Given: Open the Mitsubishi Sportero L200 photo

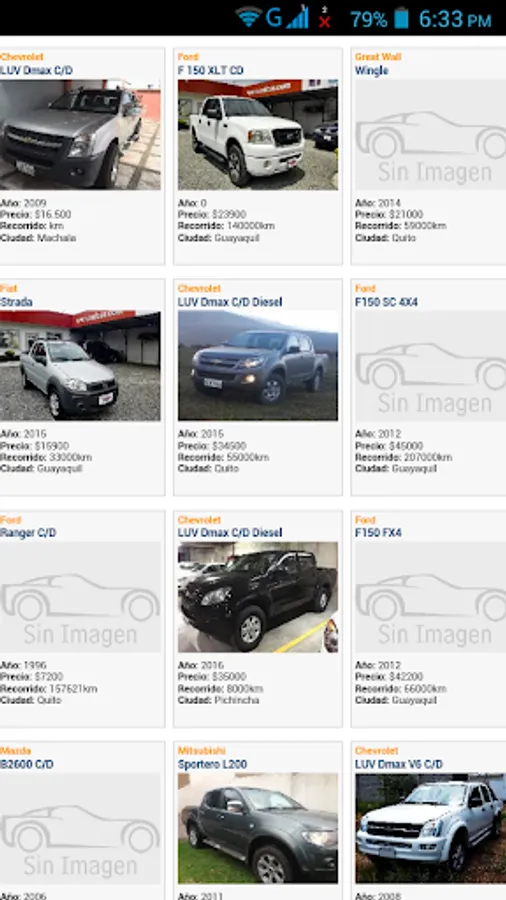Looking at the screenshot, I should pyautogui.click(x=258, y=829).
